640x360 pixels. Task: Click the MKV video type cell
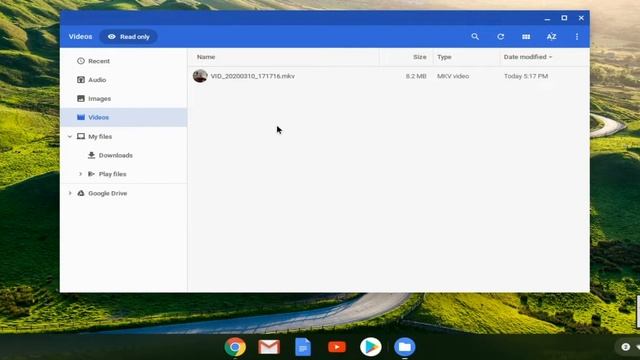tap(453, 76)
